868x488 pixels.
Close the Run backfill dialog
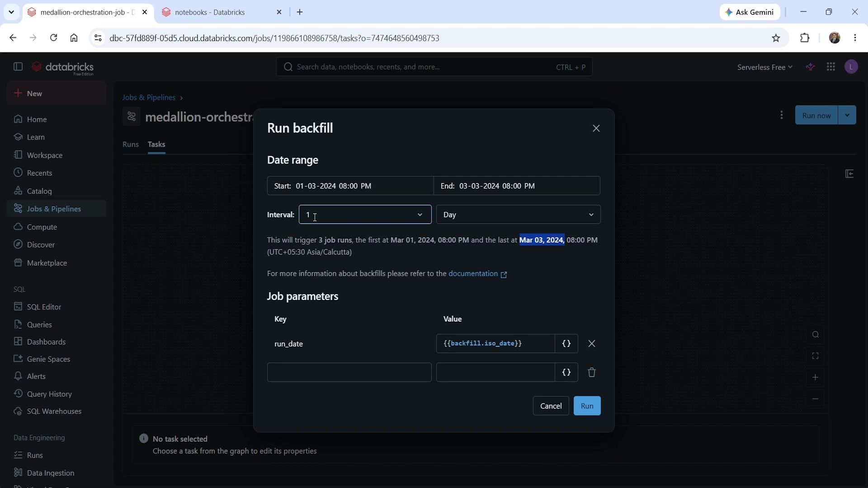tap(596, 128)
